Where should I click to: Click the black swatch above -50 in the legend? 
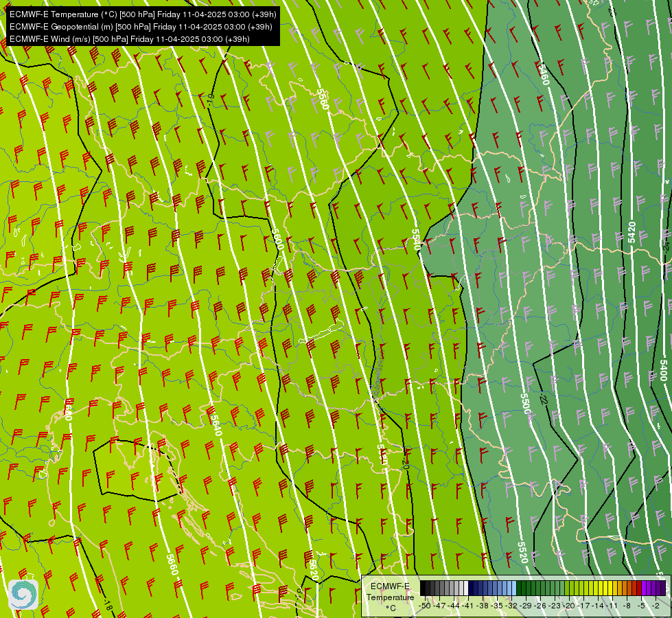point(423,588)
